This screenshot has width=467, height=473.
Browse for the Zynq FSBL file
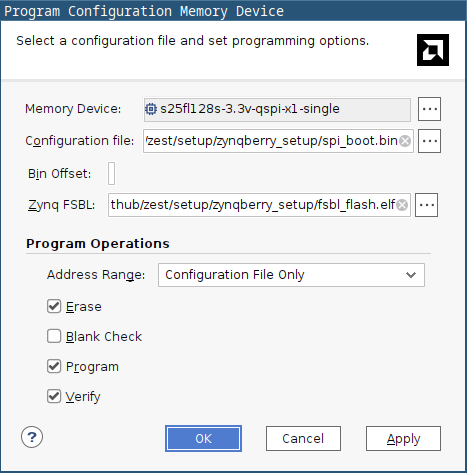tap(426, 205)
